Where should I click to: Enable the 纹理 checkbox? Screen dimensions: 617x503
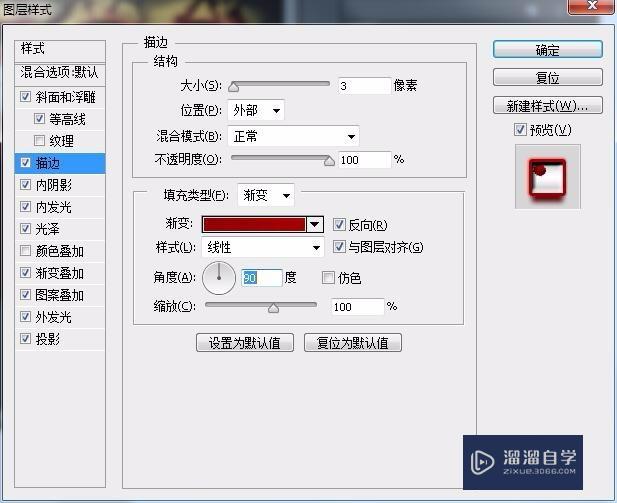(39, 141)
